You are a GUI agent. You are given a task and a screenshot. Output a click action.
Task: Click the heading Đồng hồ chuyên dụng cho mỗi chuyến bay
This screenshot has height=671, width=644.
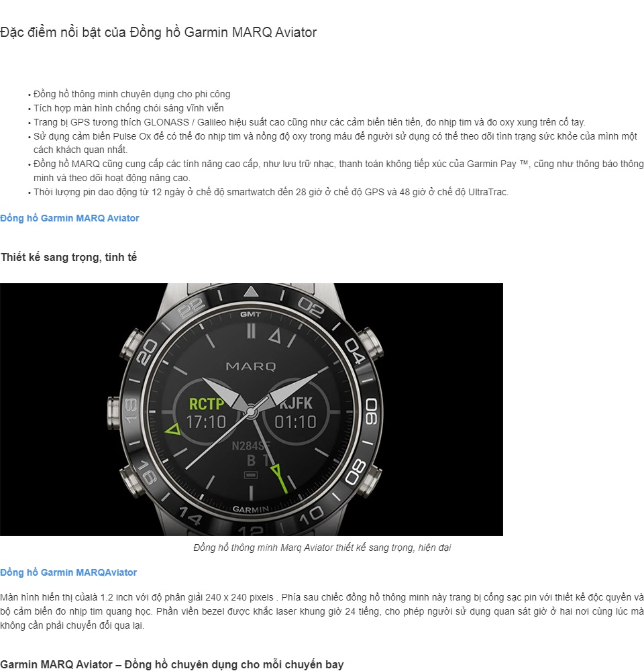coord(172,664)
